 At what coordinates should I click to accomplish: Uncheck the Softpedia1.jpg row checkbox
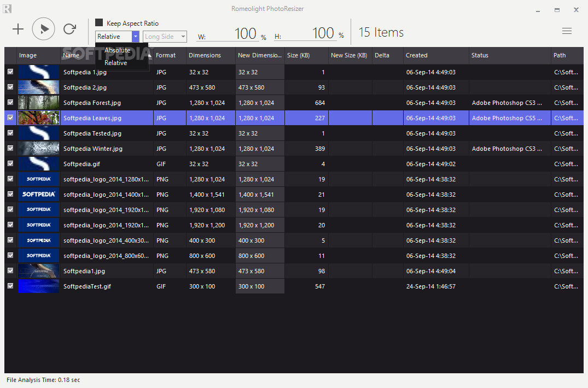(10, 271)
